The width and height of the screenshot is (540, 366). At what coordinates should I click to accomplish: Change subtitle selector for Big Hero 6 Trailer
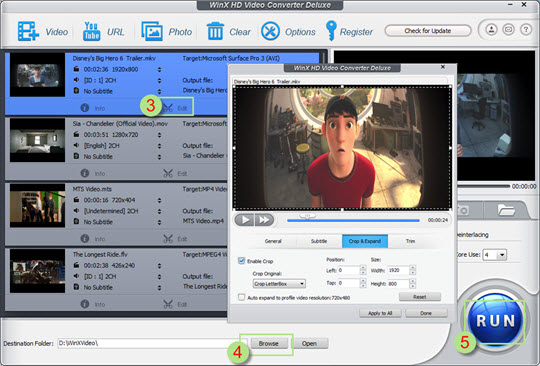pyautogui.click(x=159, y=92)
